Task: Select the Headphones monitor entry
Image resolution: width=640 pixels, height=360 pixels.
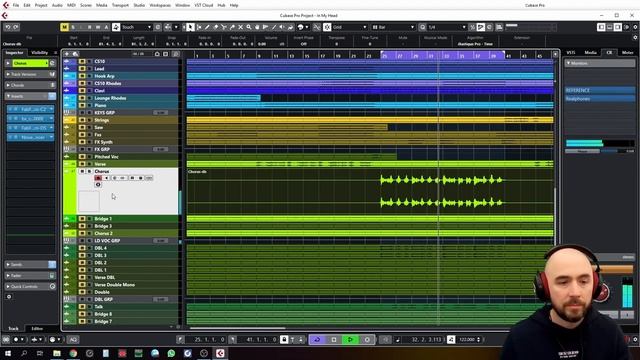Action: click(x=600, y=99)
